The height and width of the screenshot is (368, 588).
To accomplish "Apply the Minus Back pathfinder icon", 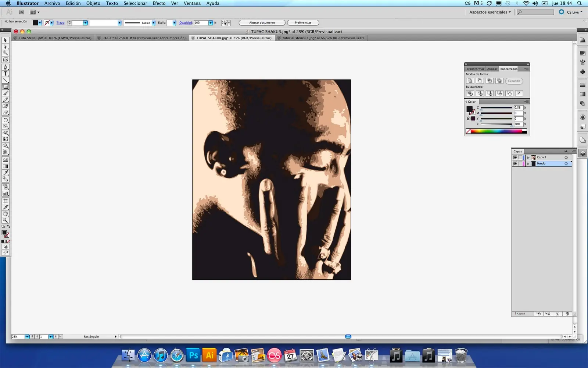I will point(519,93).
